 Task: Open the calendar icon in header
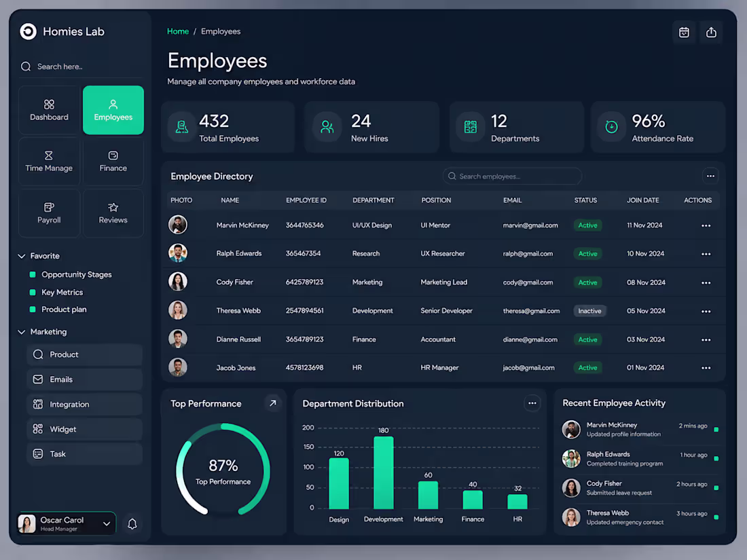684,33
